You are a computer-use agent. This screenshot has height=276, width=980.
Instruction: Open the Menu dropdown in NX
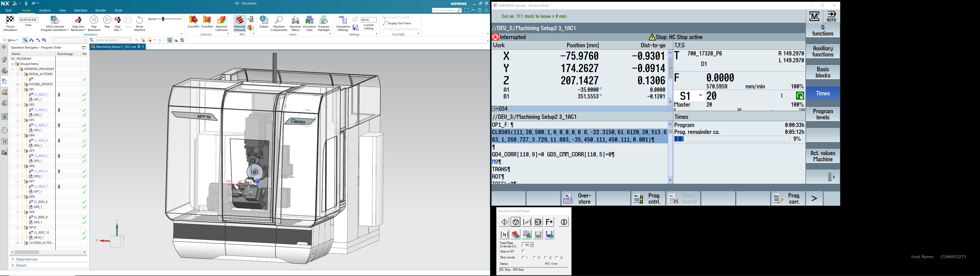click(x=11, y=40)
